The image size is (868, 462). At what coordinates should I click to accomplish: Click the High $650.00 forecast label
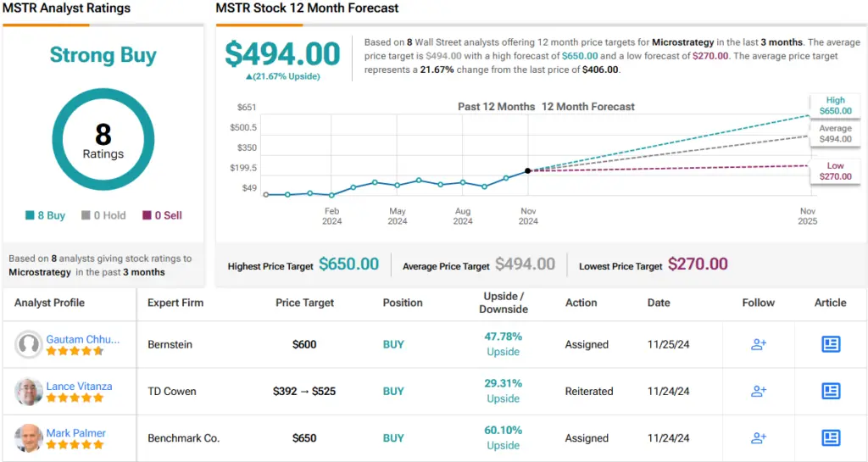[x=835, y=105]
